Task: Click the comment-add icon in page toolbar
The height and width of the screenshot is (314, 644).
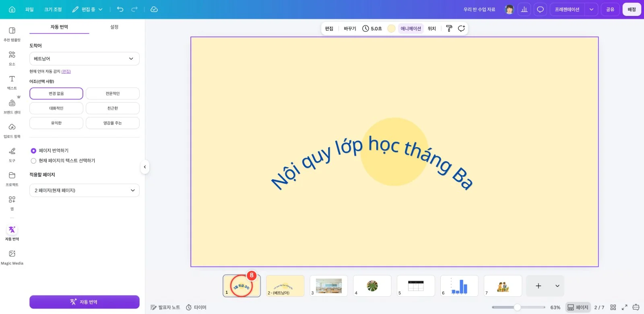Action: point(461,29)
